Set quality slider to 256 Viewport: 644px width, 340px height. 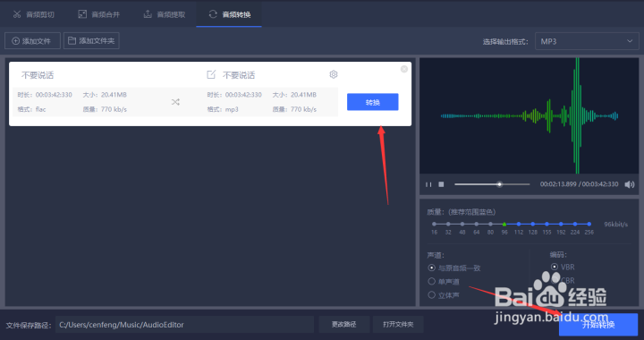pos(589,225)
